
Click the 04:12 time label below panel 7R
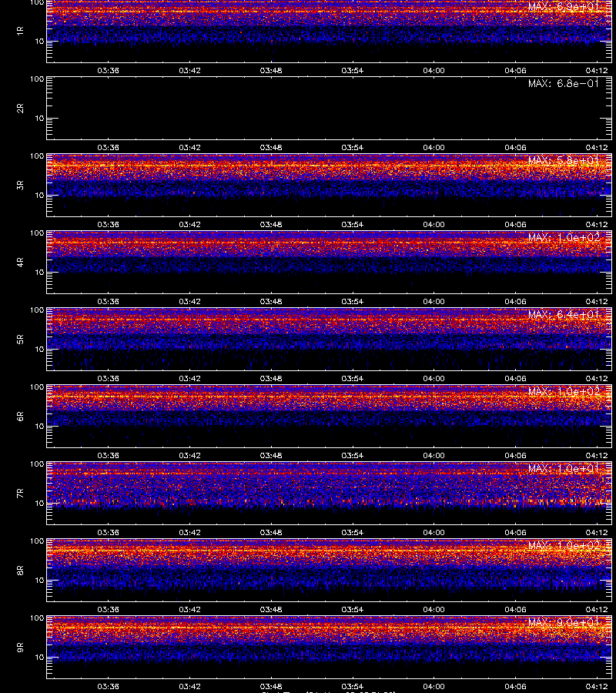[x=597, y=533]
